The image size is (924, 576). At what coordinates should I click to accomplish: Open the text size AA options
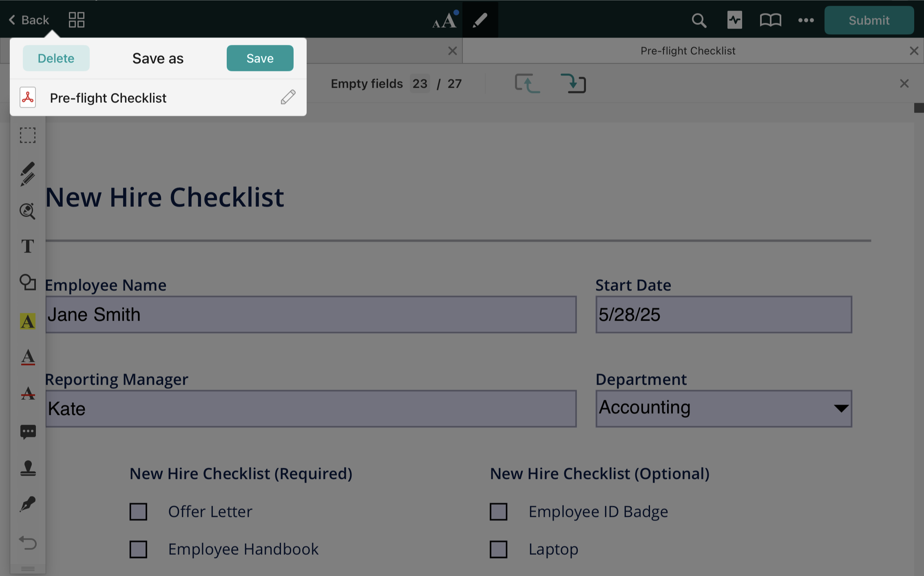tap(444, 20)
